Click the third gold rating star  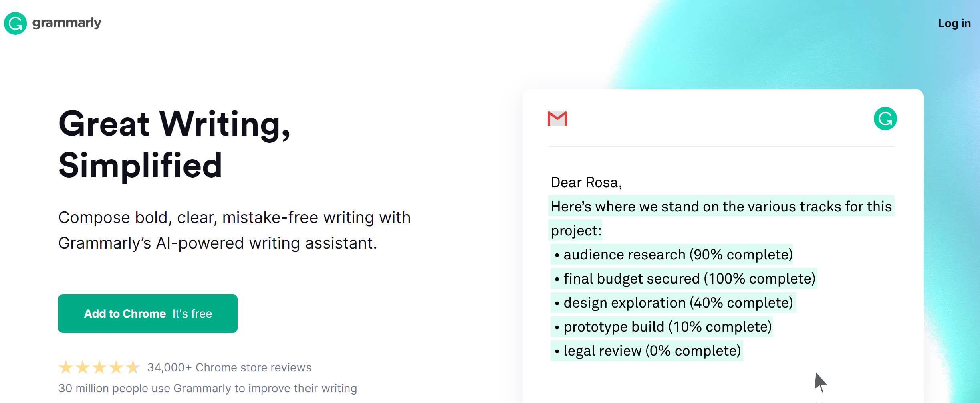[x=99, y=367]
